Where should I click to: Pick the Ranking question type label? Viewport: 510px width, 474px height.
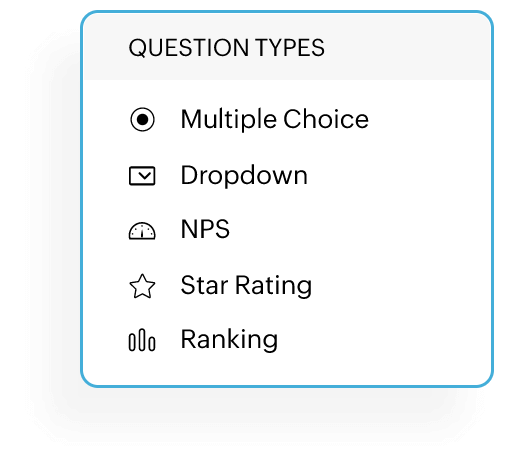(229, 340)
